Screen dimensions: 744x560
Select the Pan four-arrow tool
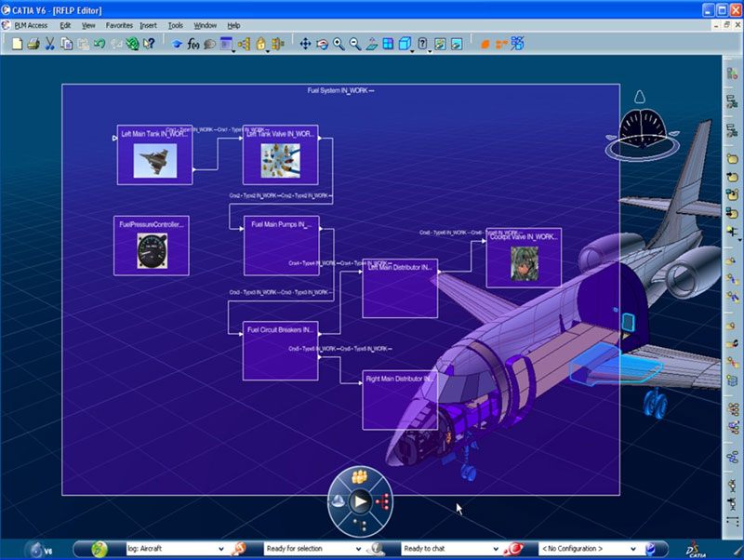(305, 44)
